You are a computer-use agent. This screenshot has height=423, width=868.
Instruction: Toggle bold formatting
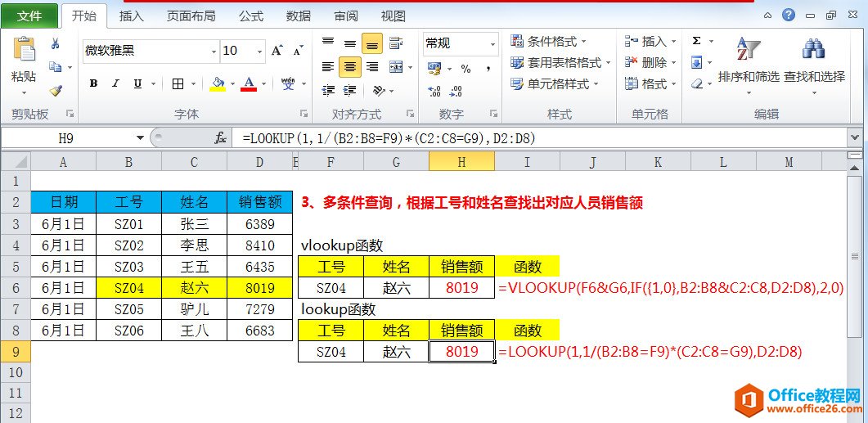93,83
